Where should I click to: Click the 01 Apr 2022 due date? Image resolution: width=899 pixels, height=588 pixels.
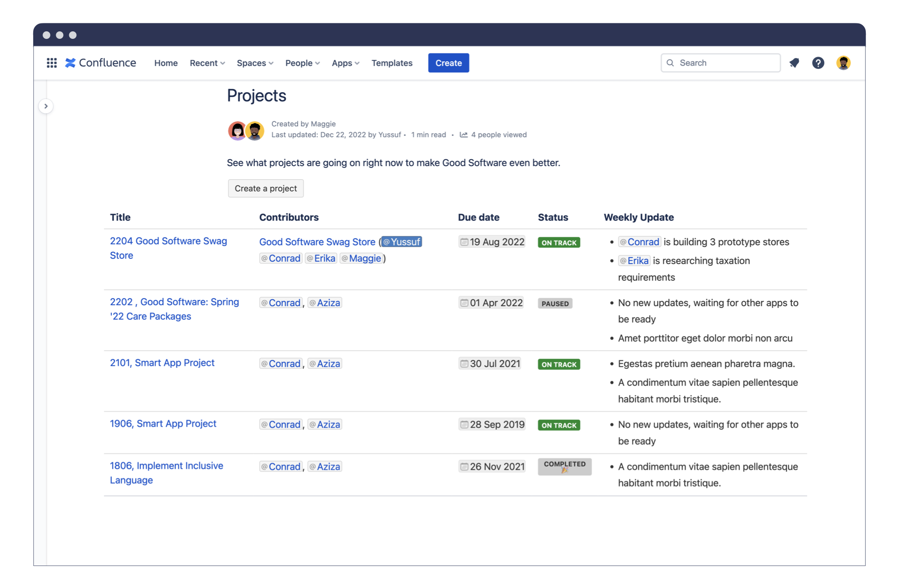491,303
